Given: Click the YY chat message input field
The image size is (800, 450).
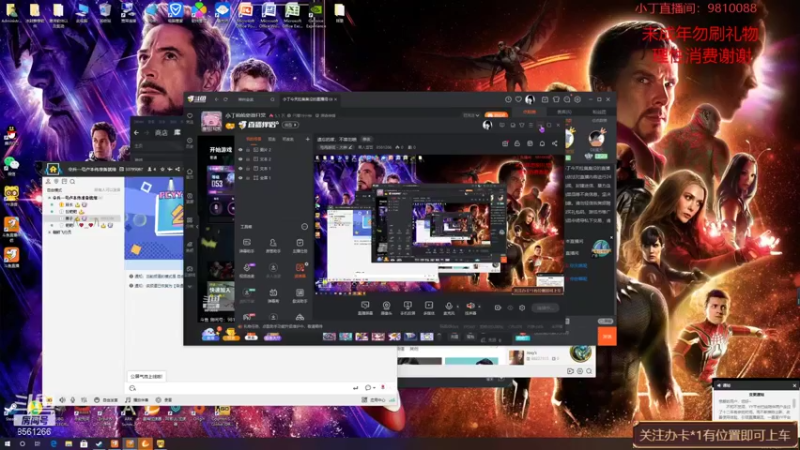Looking at the screenshot, I should coord(242,388).
